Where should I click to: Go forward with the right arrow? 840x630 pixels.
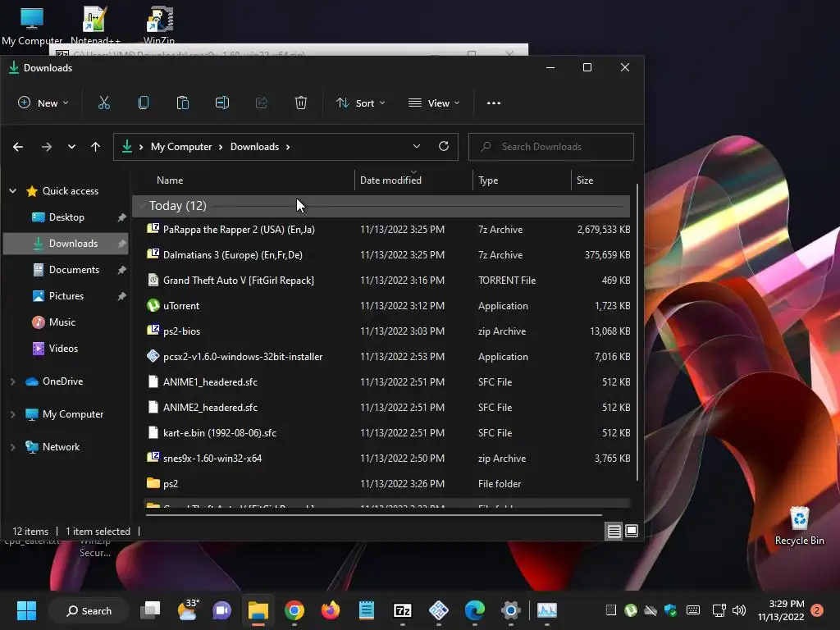click(47, 147)
